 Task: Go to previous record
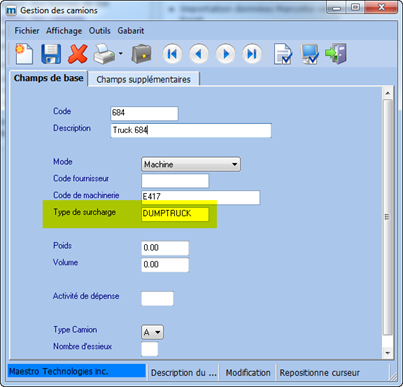pos(199,54)
